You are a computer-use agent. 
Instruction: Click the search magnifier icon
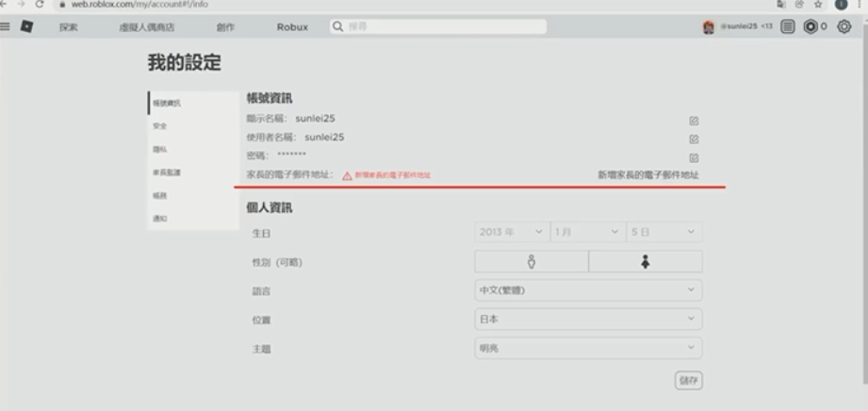[337, 26]
